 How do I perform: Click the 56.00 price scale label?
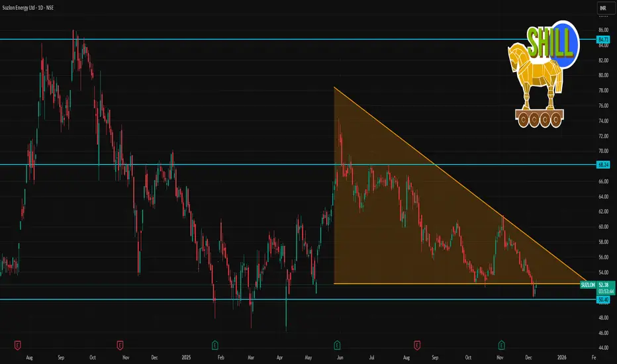[603, 257]
